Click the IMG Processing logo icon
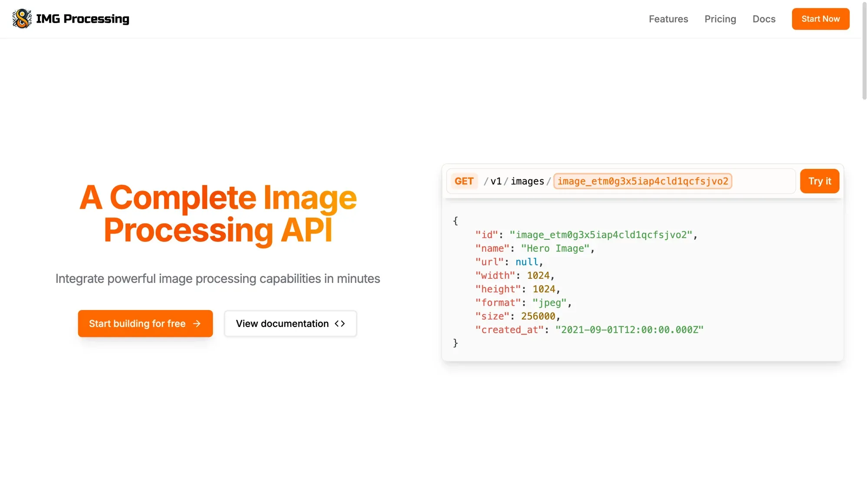Image resolution: width=868 pixels, height=485 pixels. (22, 19)
